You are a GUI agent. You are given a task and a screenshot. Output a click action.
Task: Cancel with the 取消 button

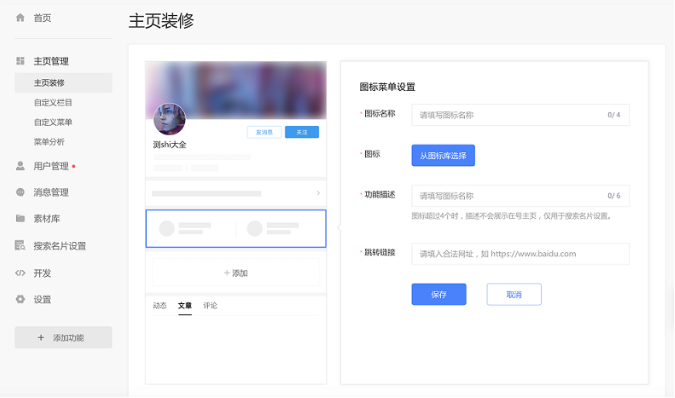point(514,294)
